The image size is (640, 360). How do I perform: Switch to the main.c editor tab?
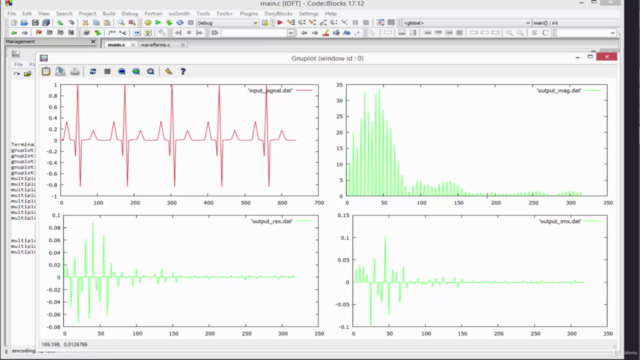pos(116,44)
